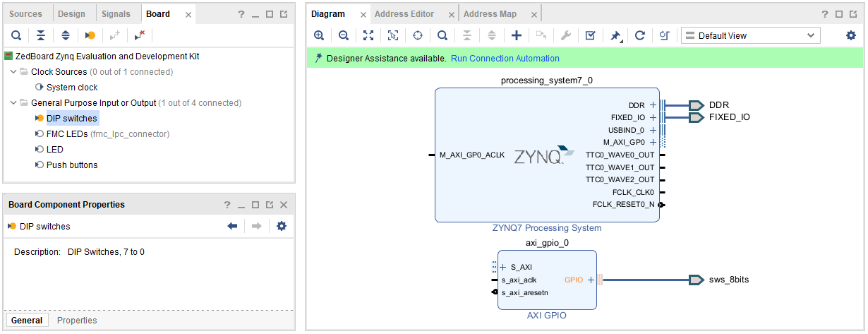The width and height of the screenshot is (868, 334).
Task: Expand the DDR interface plus sign
Action: (653, 105)
